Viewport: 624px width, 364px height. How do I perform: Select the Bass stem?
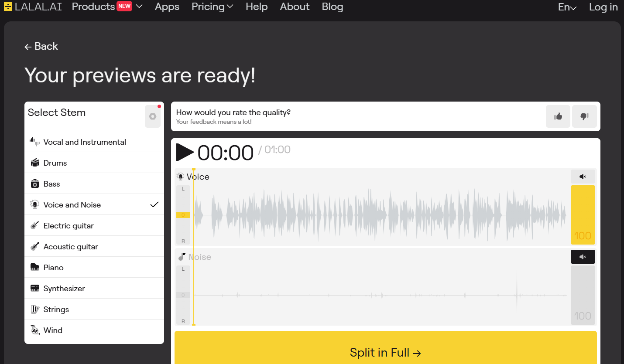[94, 184]
